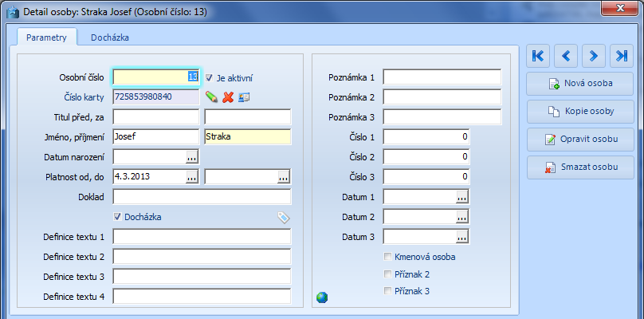
Task: Click the Číslo 2 numeric field
Action: point(426,156)
